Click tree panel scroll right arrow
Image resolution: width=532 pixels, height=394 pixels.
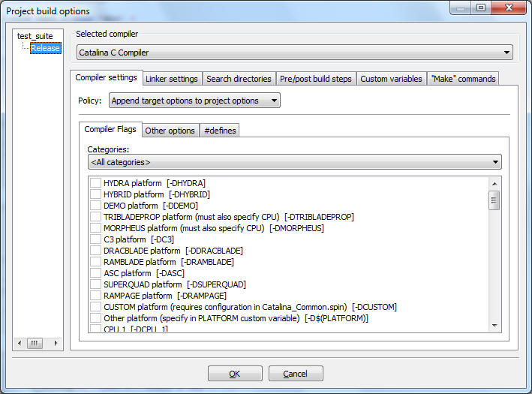tap(56, 343)
